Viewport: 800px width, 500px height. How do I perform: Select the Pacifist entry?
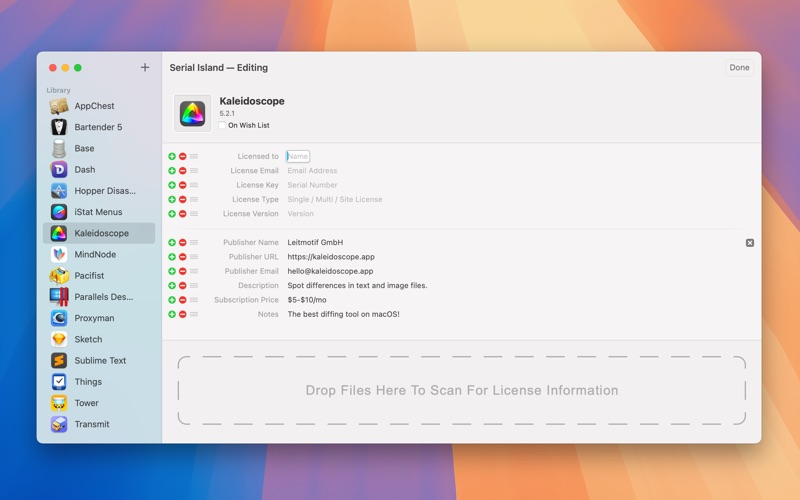(99, 276)
